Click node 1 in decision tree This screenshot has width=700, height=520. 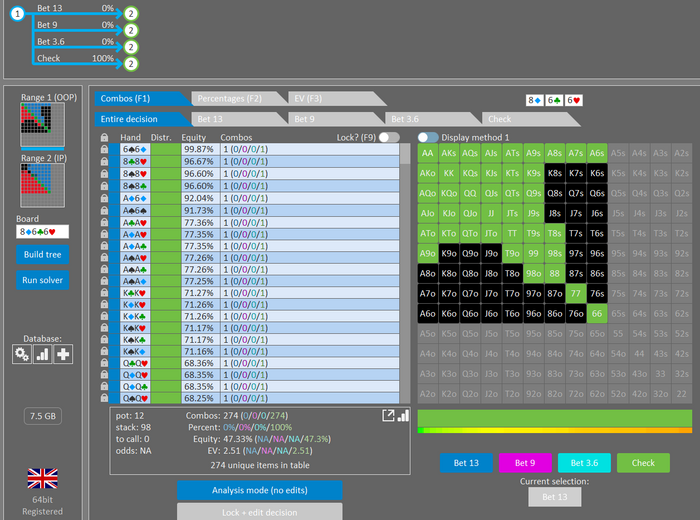point(17,14)
